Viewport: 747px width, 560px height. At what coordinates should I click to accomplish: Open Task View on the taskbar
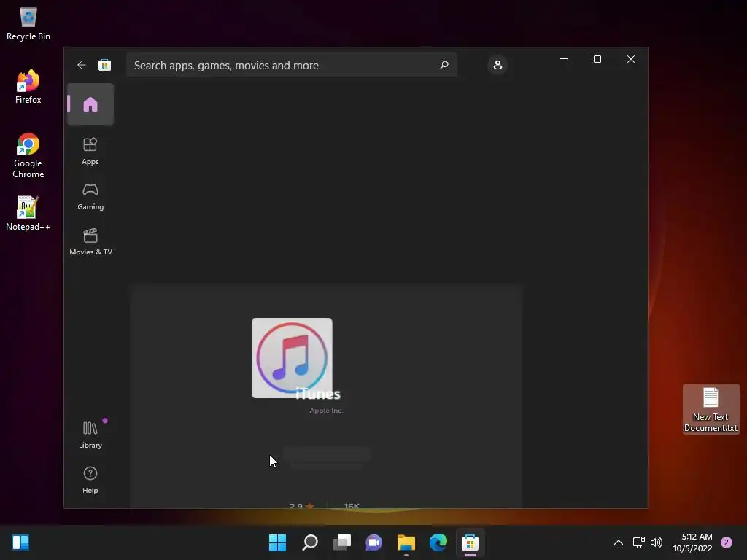tap(342, 542)
